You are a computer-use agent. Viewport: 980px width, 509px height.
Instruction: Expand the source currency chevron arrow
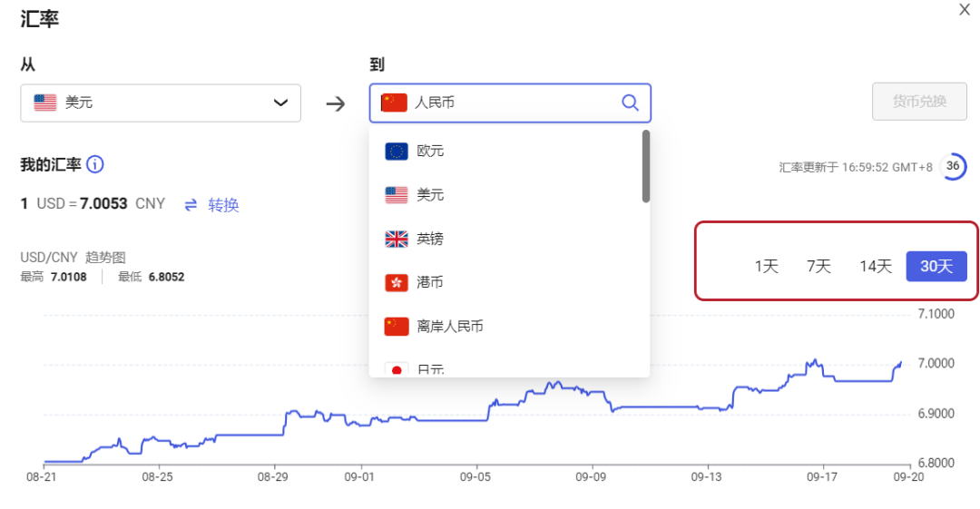pyautogui.click(x=281, y=103)
